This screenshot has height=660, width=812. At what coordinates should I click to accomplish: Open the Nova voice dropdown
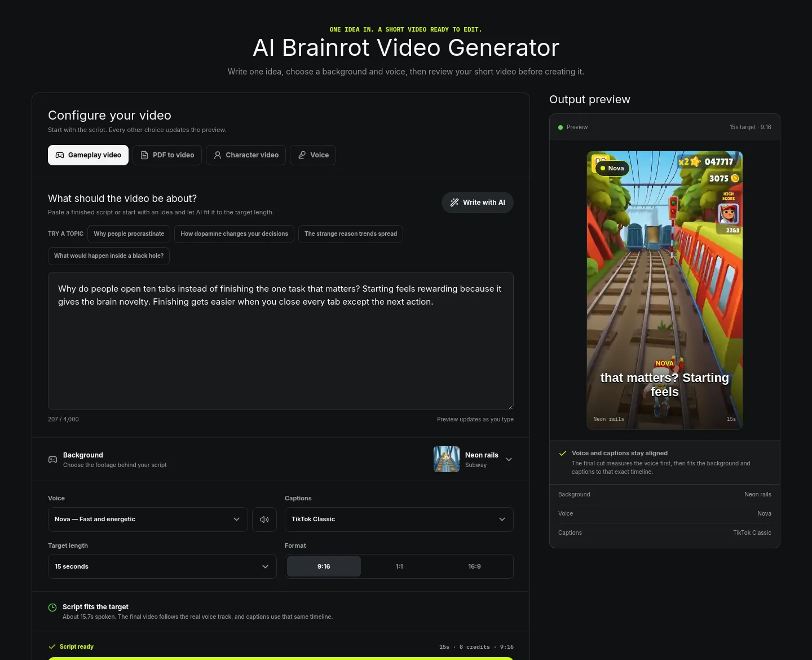tap(148, 520)
